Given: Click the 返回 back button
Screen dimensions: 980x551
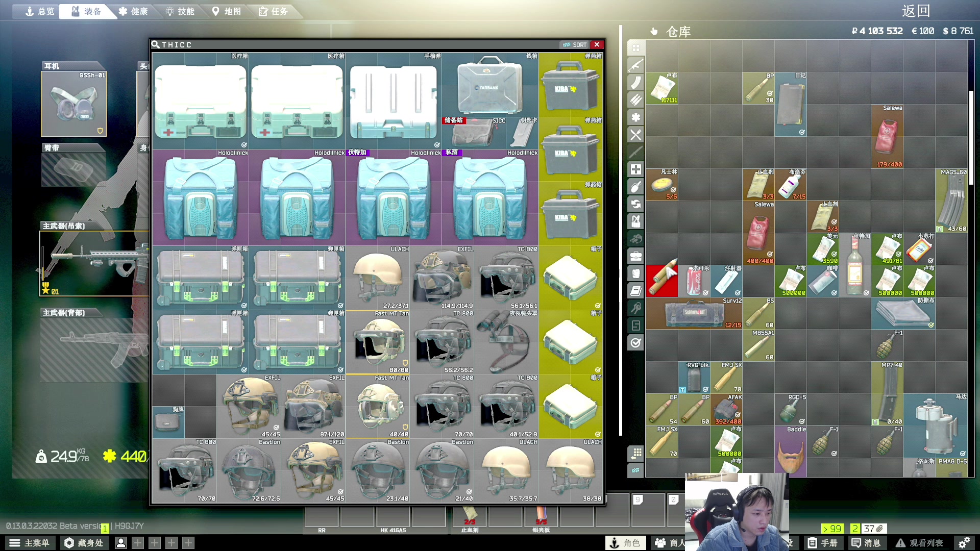Looking at the screenshot, I should [x=916, y=11].
